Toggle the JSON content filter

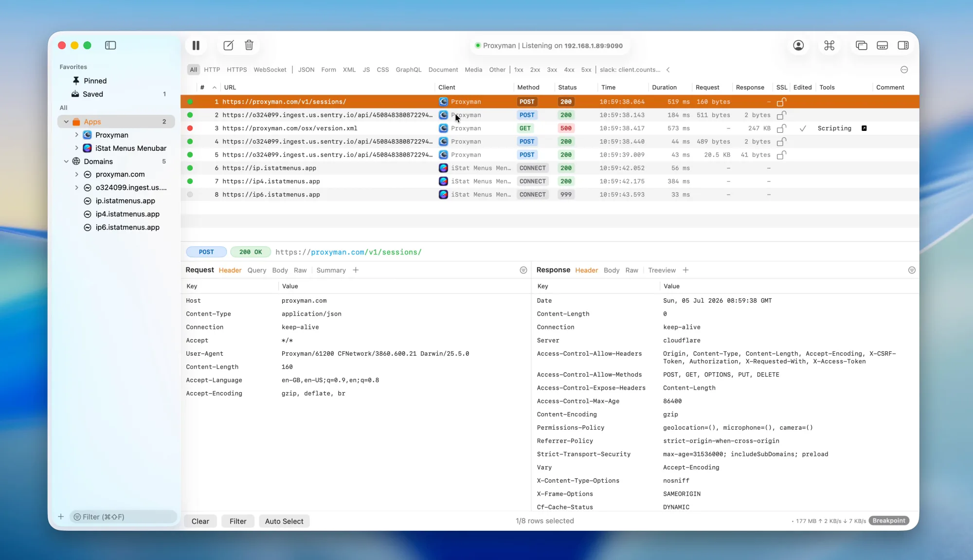pyautogui.click(x=306, y=70)
